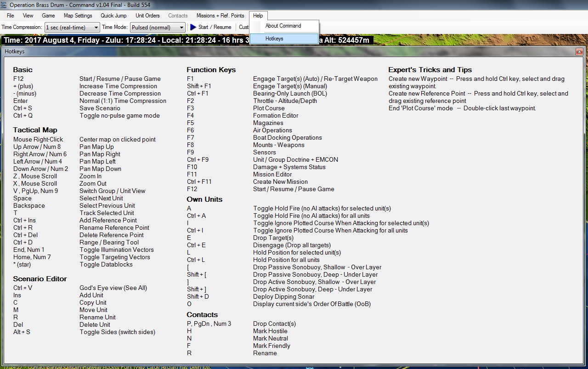Image resolution: width=588 pixels, height=369 pixels.
Task: Click the 'Increase Time Compression' text
Action: 118,86
